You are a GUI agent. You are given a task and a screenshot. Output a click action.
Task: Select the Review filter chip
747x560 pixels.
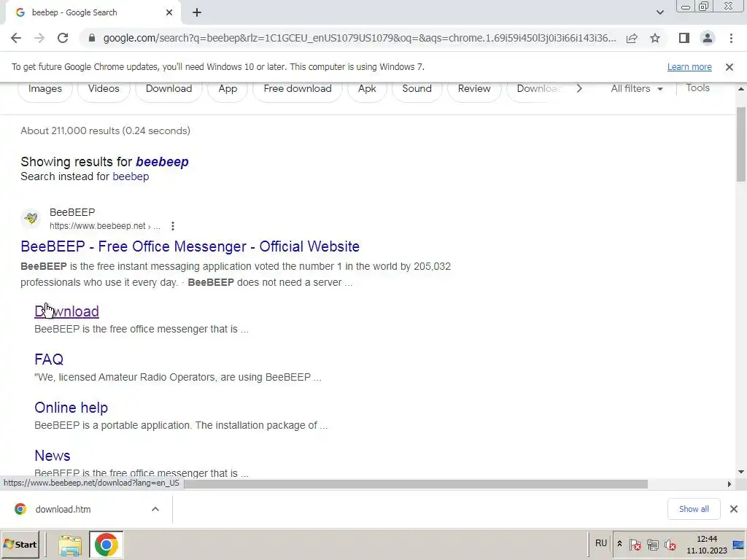pyautogui.click(x=474, y=89)
